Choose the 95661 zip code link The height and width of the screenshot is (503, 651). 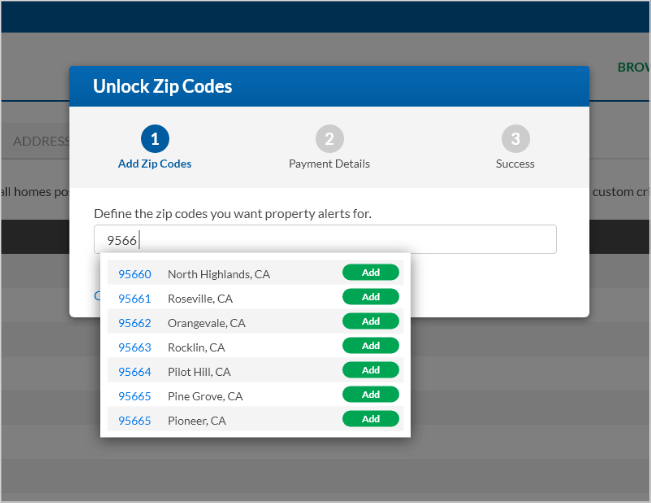pos(135,298)
